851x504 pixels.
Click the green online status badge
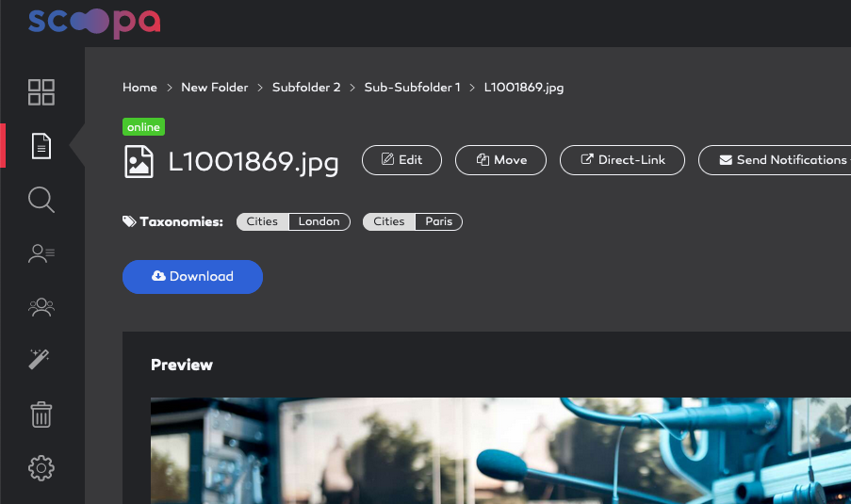143,126
